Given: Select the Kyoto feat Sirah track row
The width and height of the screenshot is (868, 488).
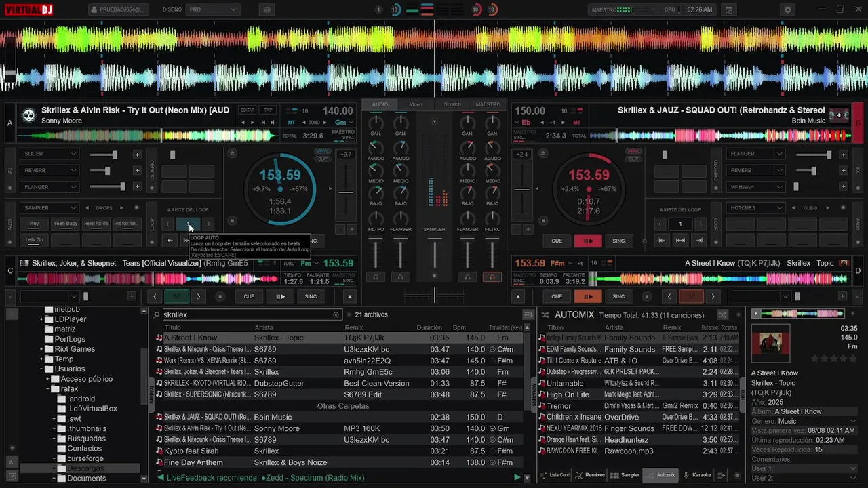Looking at the screenshot, I should tap(339, 451).
